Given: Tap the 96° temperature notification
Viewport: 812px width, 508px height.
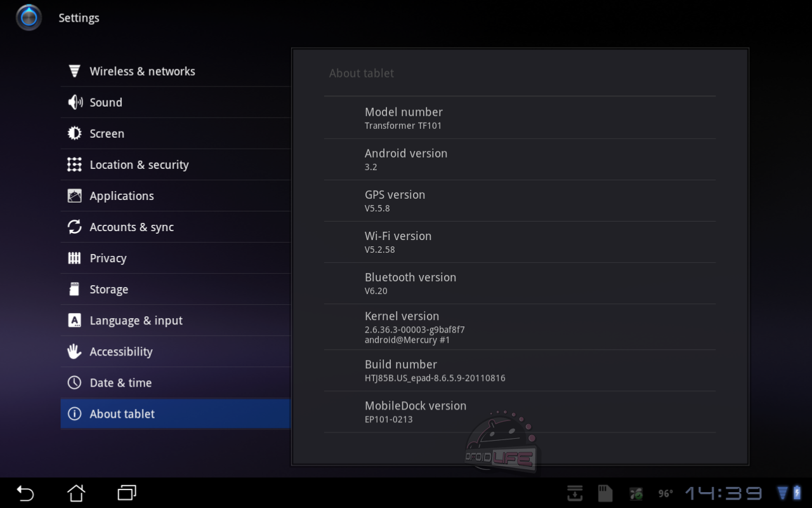Looking at the screenshot, I should (665, 493).
